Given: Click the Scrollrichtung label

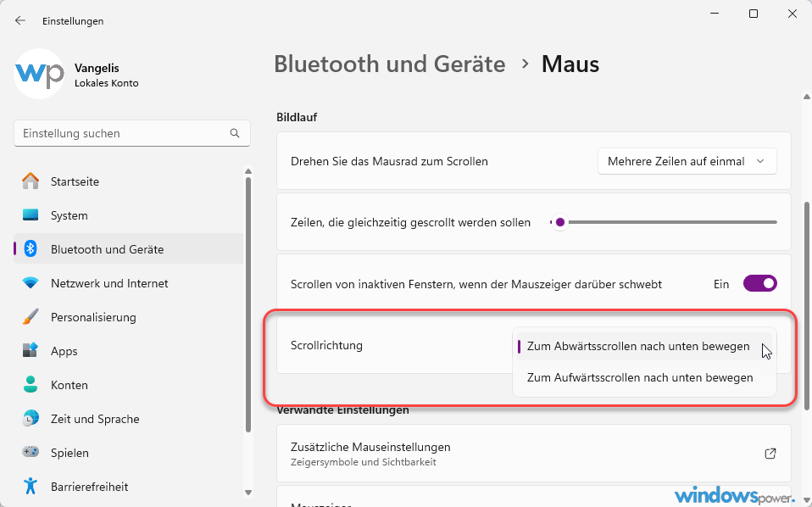Looking at the screenshot, I should click(326, 345).
